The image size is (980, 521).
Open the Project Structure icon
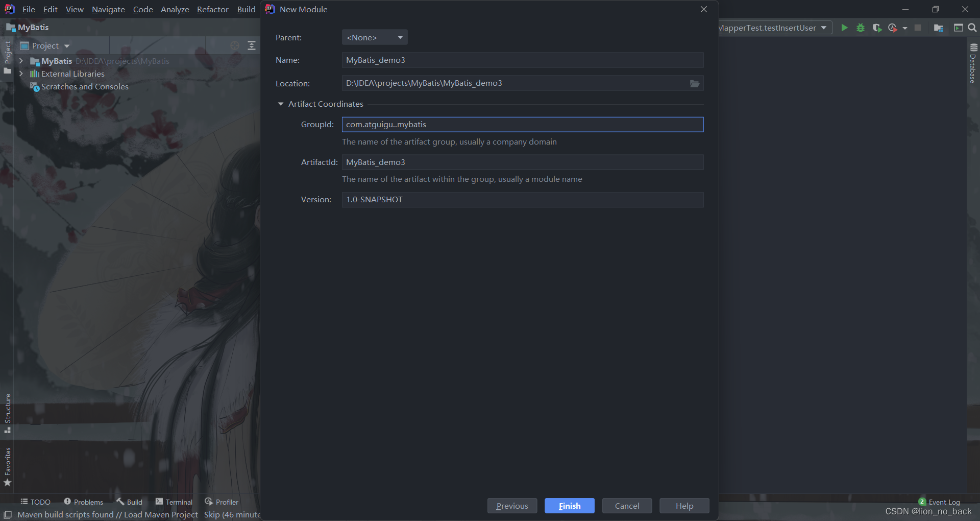coord(938,28)
